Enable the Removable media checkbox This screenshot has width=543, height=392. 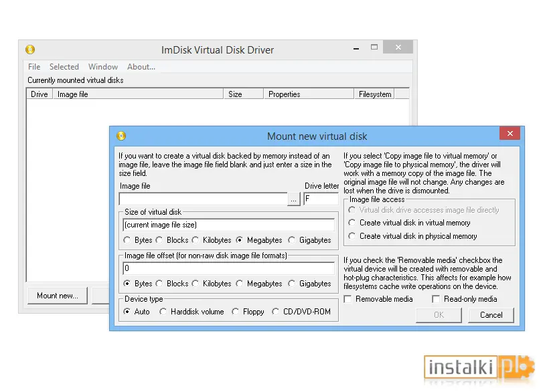coord(347,299)
